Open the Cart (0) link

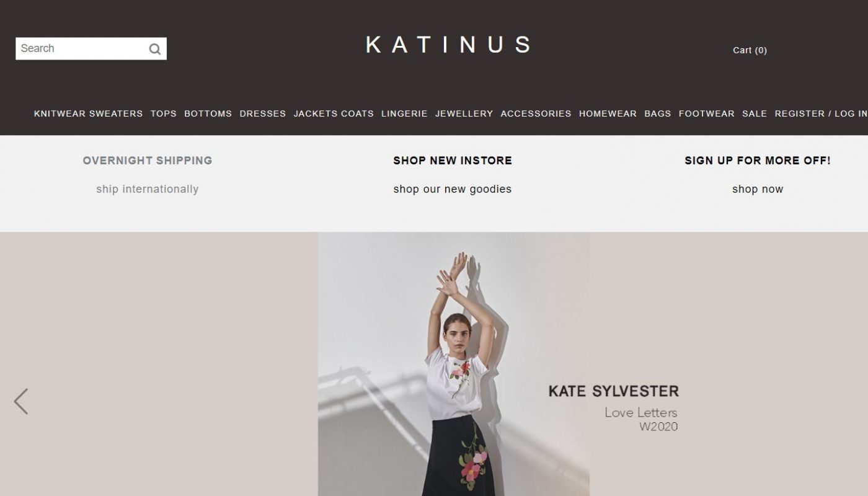pyautogui.click(x=750, y=50)
